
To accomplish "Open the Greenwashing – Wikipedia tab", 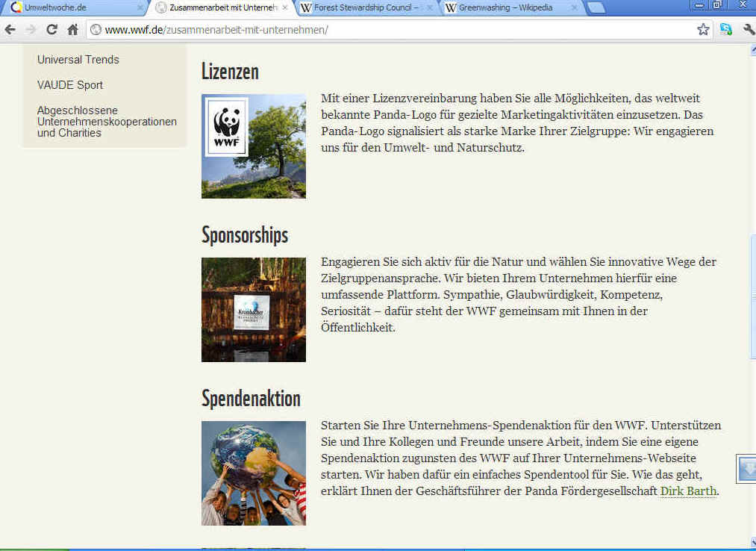I will (511, 7).
